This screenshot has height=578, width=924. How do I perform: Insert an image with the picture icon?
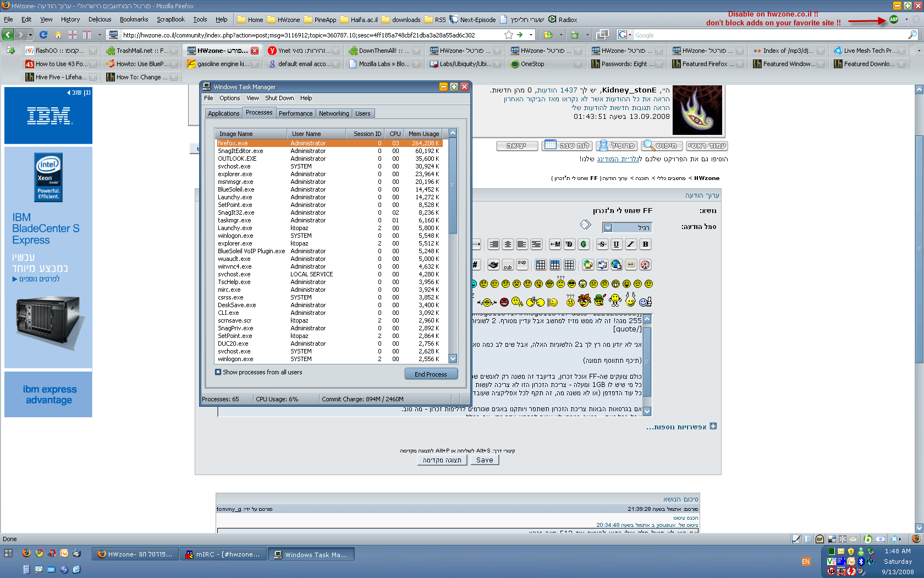coord(631,265)
